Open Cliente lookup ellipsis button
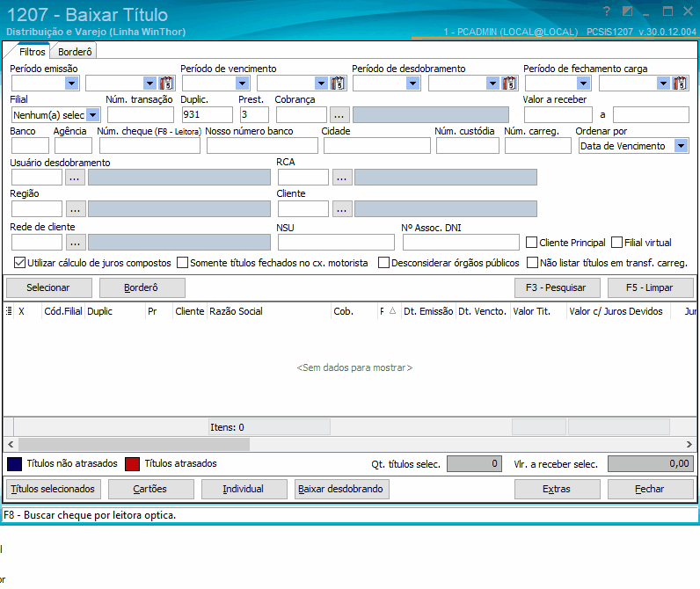The width and height of the screenshot is (700, 589). click(341, 209)
